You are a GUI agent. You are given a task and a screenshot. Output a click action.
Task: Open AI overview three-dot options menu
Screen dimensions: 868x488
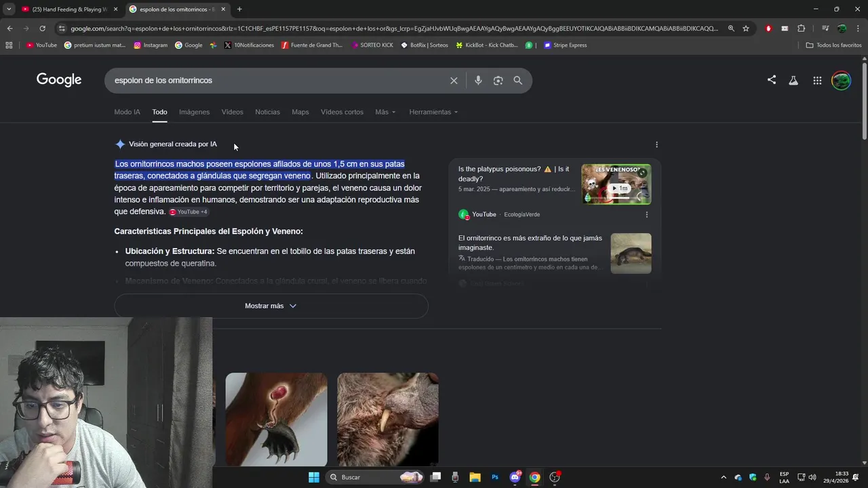pos(656,144)
